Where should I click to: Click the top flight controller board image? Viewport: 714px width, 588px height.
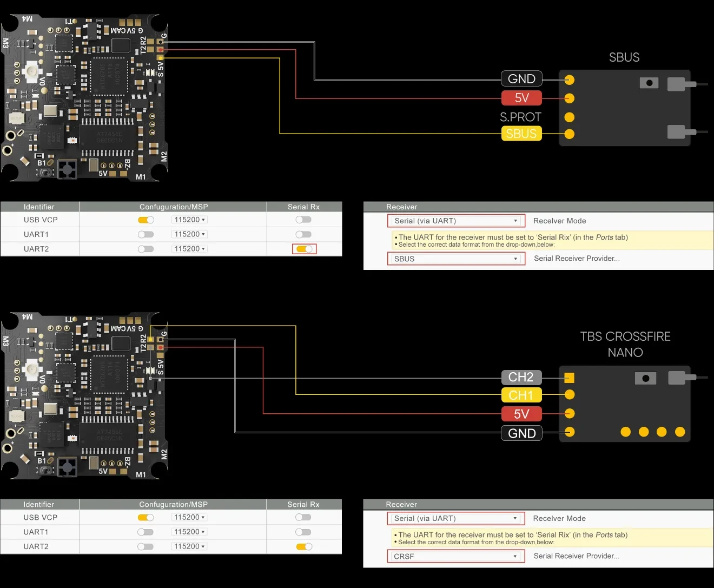tap(85, 97)
